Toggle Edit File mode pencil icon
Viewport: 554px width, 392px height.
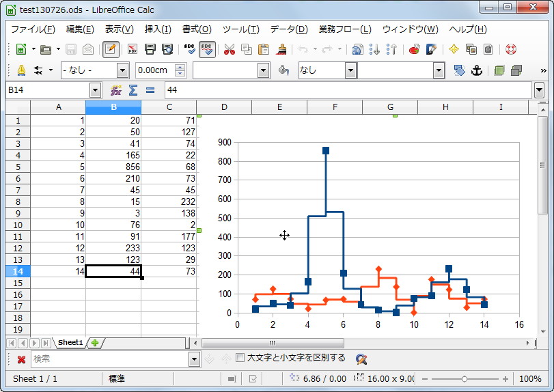click(111, 49)
